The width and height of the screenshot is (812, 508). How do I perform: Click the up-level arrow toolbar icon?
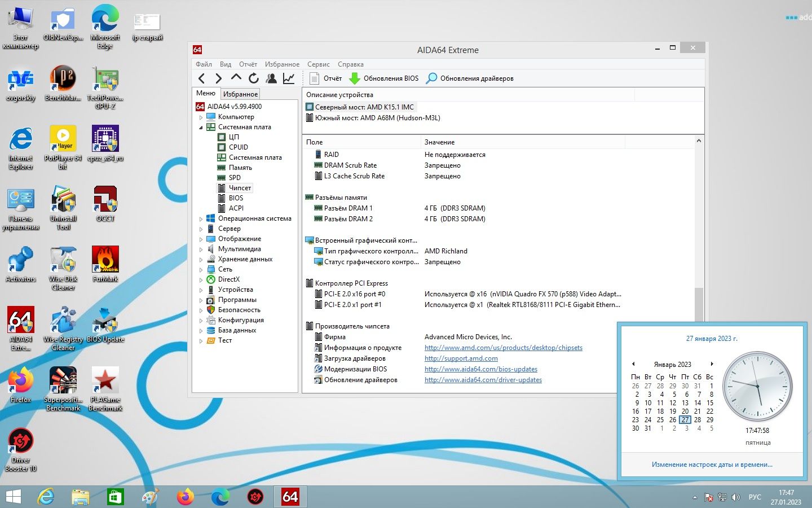(236, 78)
